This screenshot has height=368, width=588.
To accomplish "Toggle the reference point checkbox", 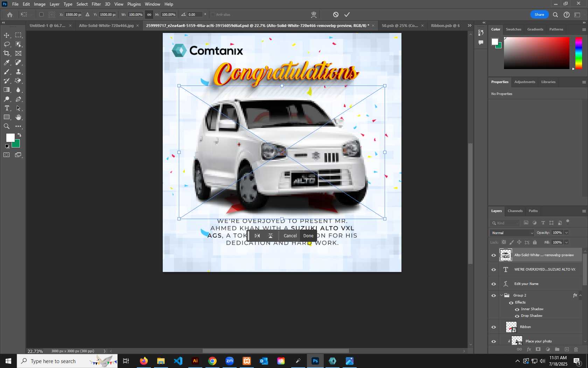I will click(41, 15).
